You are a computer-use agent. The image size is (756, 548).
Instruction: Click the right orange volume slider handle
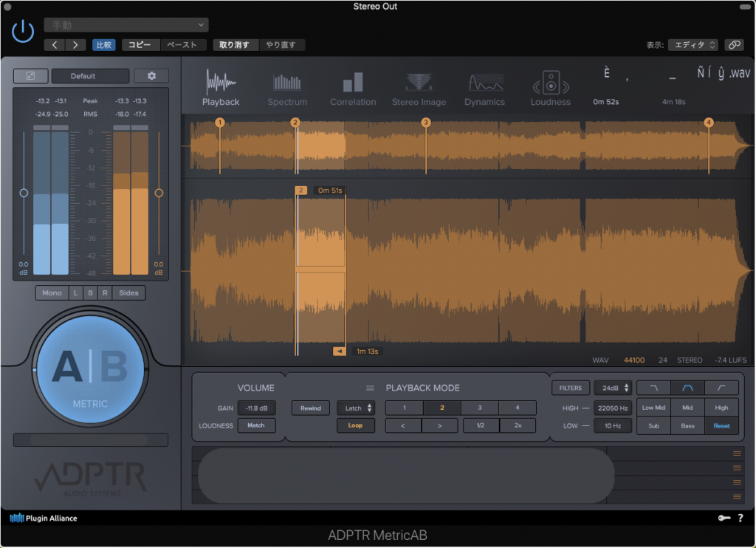[159, 193]
